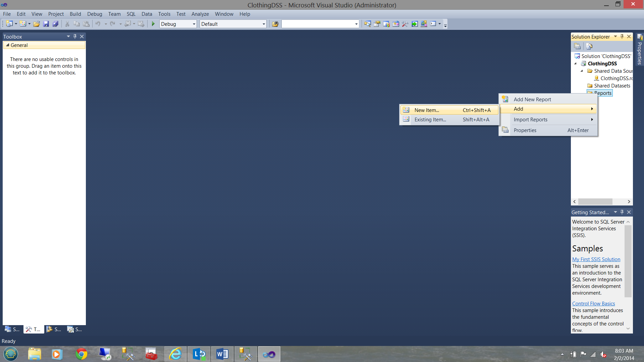
Task: Select Add New Report menu entry
Action: [x=532, y=99]
